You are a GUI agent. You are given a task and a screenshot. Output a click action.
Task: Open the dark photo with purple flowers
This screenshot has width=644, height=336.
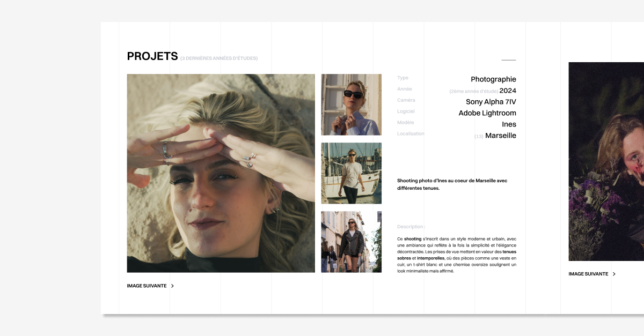click(606, 161)
